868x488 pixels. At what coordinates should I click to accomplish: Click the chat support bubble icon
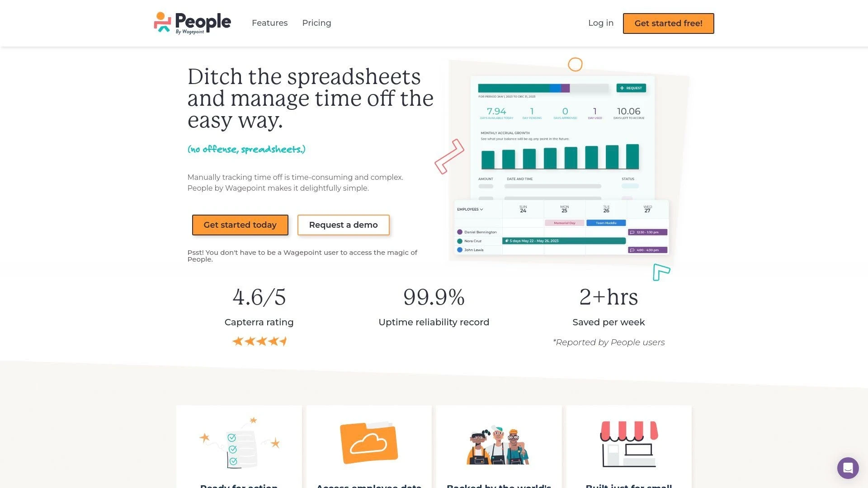pos(848,467)
